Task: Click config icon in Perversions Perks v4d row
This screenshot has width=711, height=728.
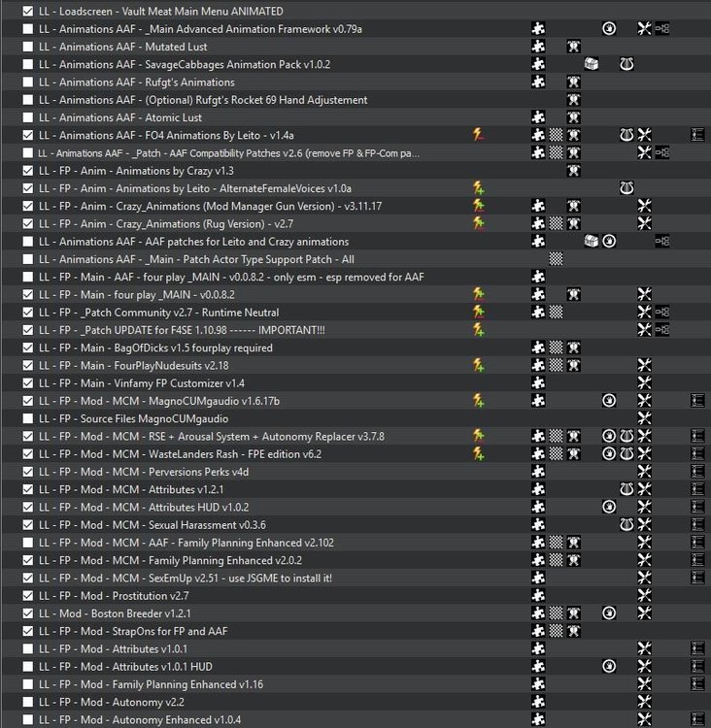Action: coord(697,472)
